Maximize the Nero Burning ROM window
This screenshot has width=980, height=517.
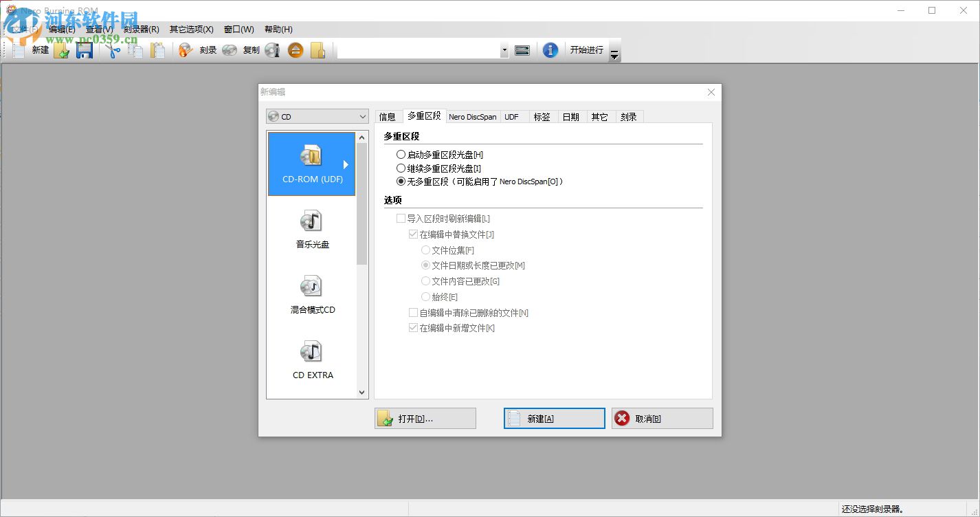[x=932, y=10]
